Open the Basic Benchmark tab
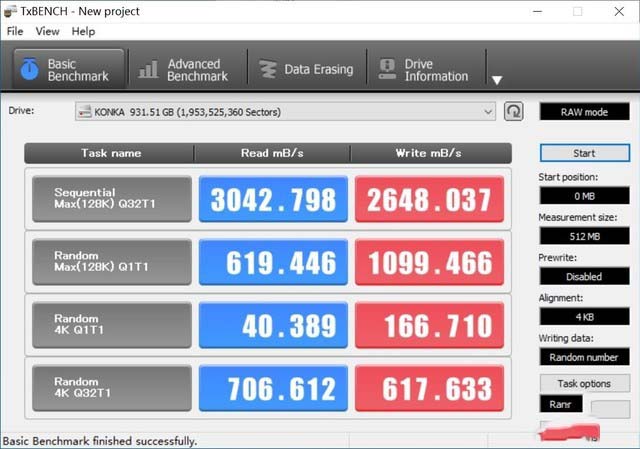 point(69,69)
